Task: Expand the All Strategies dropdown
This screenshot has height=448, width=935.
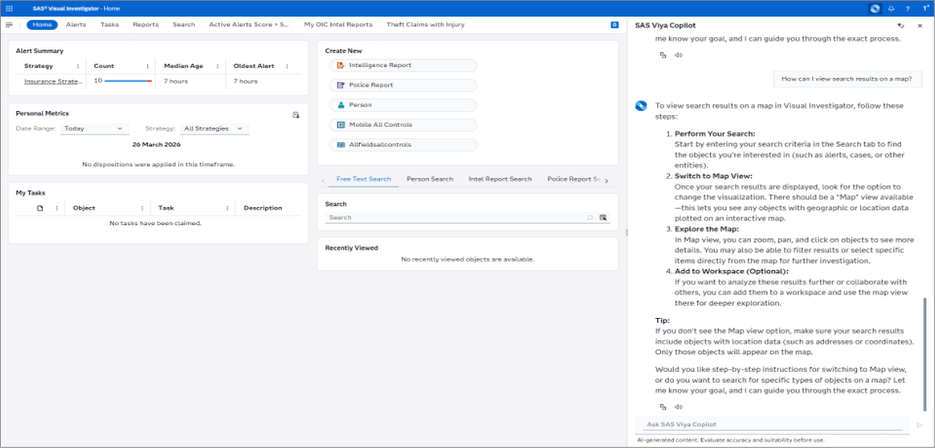Action: click(x=215, y=129)
